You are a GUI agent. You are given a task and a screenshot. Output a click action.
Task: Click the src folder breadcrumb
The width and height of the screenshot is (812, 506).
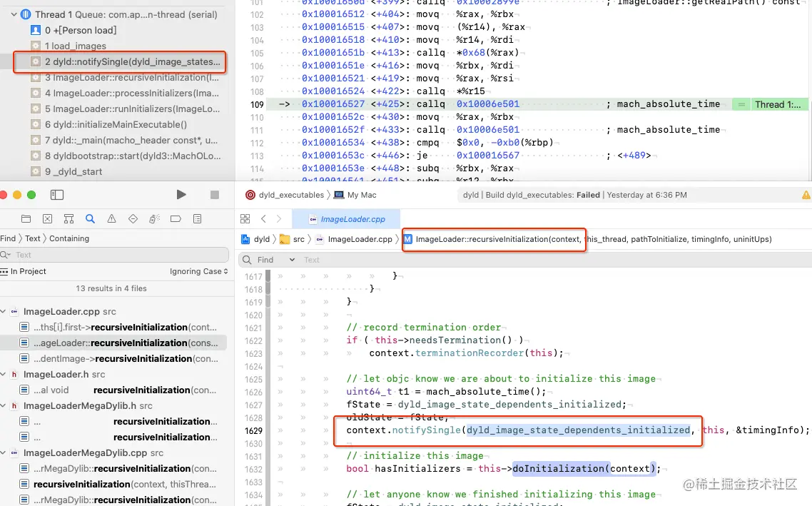click(292, 239)
